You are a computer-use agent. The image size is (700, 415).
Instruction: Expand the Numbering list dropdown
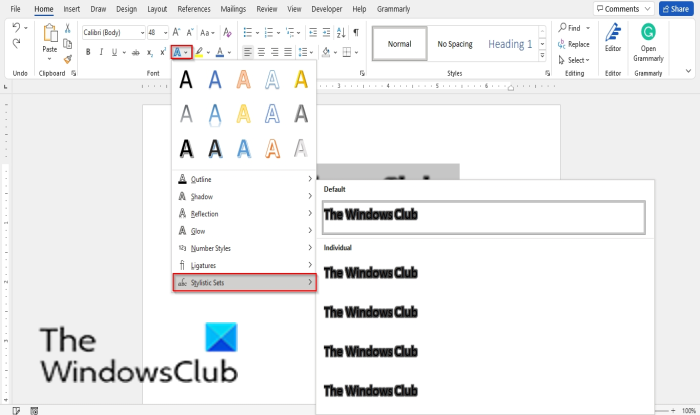278,33
